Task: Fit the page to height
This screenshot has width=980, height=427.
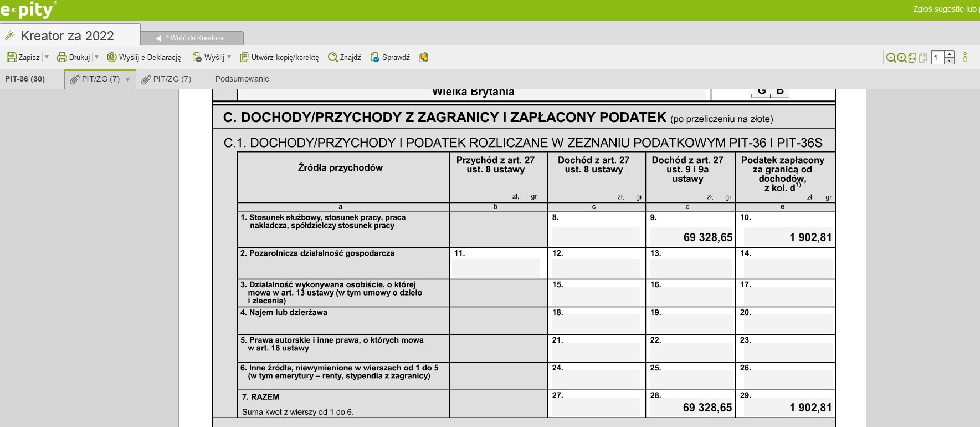Action: coord(923,58)
